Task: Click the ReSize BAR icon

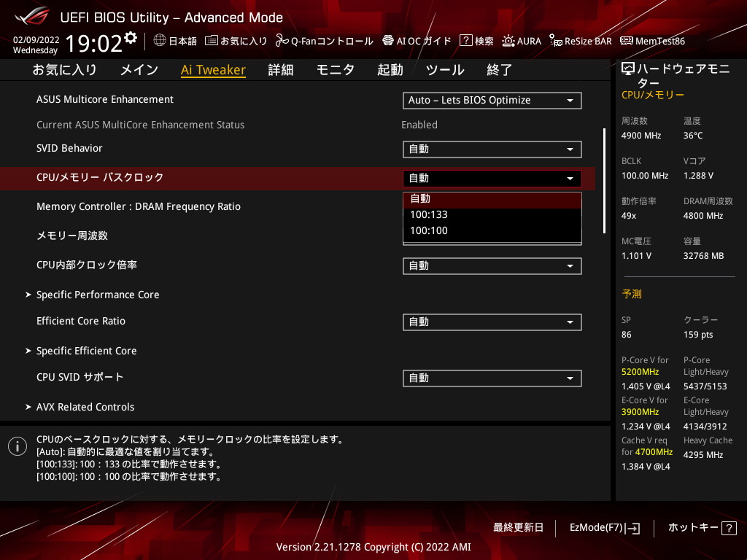Action: pos(555,41)
